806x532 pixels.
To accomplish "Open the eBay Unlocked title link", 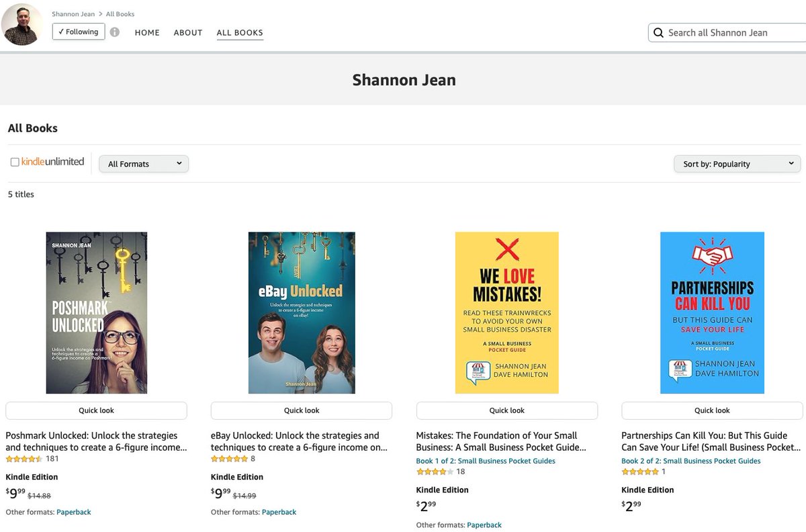I will 299,441.
